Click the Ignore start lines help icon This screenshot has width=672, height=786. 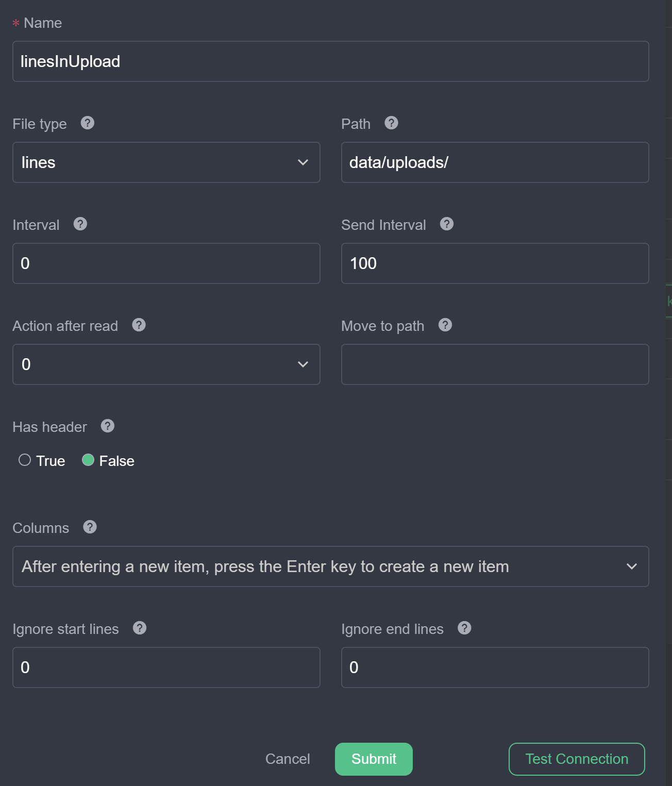click(139, 628)
